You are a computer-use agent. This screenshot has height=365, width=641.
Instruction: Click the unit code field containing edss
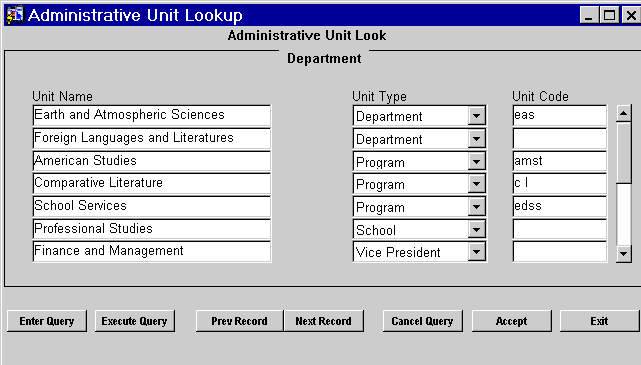click(560, 206)
